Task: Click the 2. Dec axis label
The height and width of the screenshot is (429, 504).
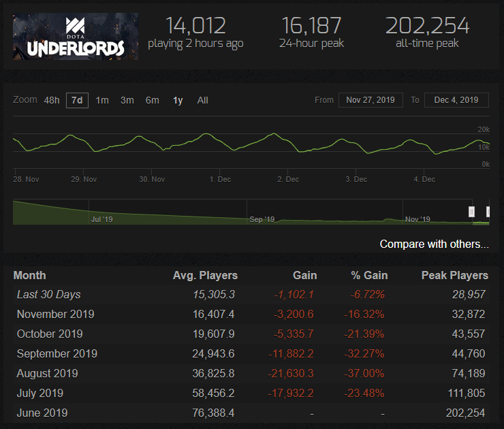Action: click(288, 179)
